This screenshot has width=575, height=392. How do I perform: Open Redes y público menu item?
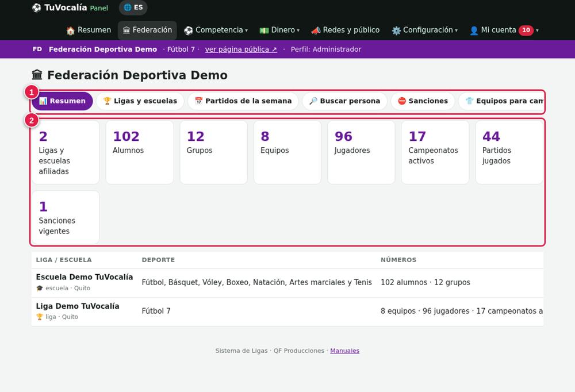(x=346, y=30)
